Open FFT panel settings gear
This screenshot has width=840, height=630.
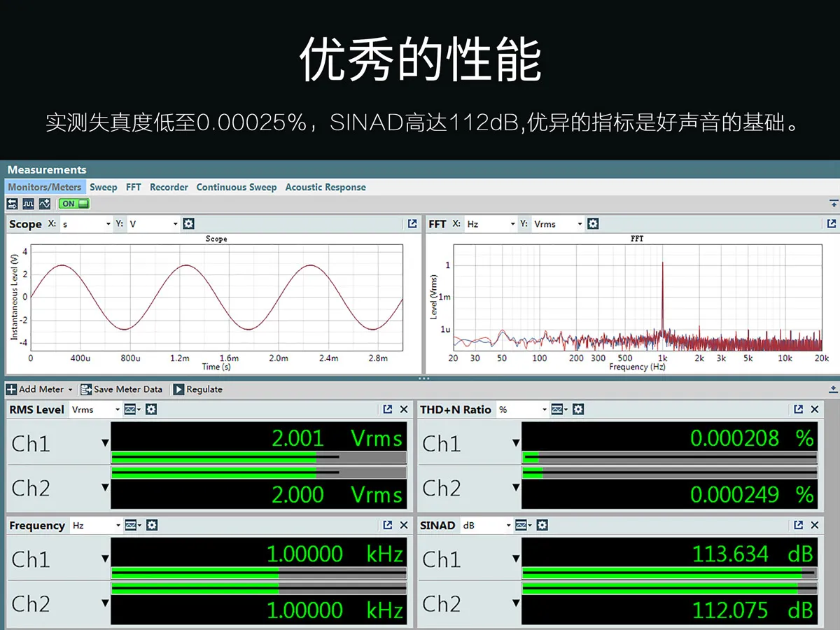coord(593,224)
